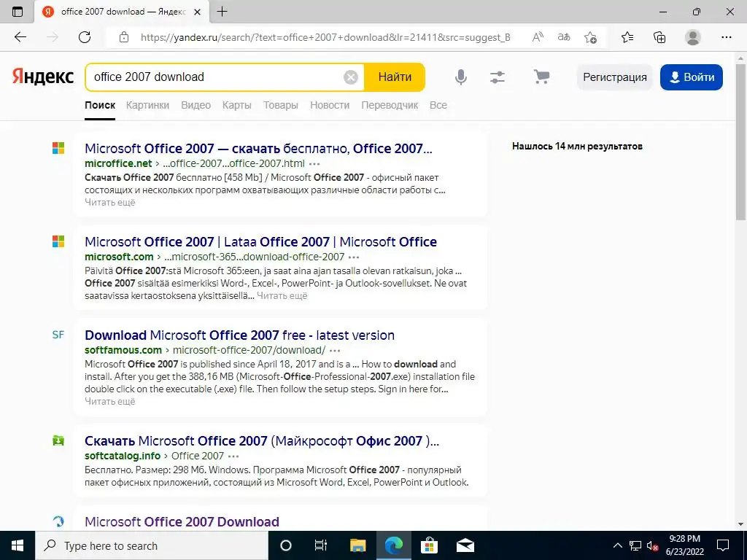Screen dimensions: 747x560
Task: Open search settings sliders icon
Action: tap(498, 77)
